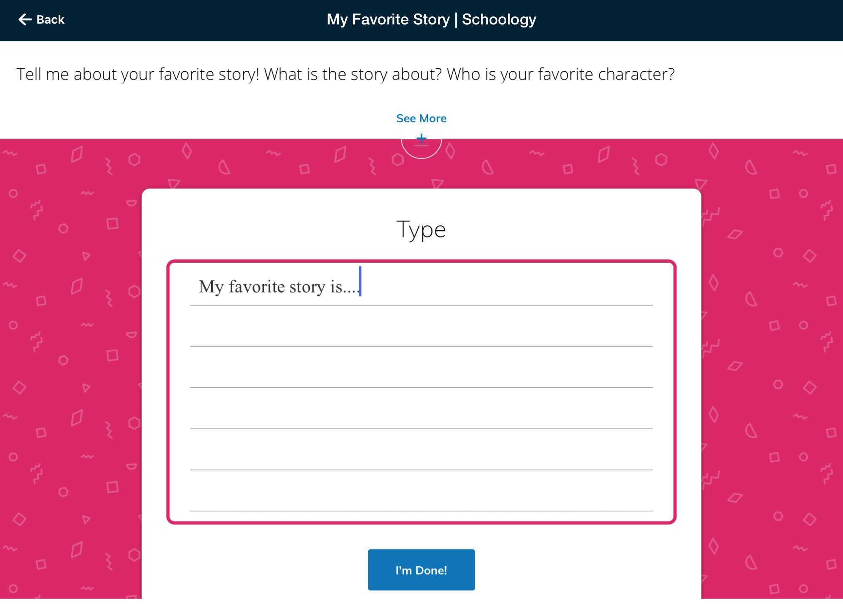Click the "Type" heading above the text box
This screenshot has width=843, height=616.
click(x=421, y=230)
